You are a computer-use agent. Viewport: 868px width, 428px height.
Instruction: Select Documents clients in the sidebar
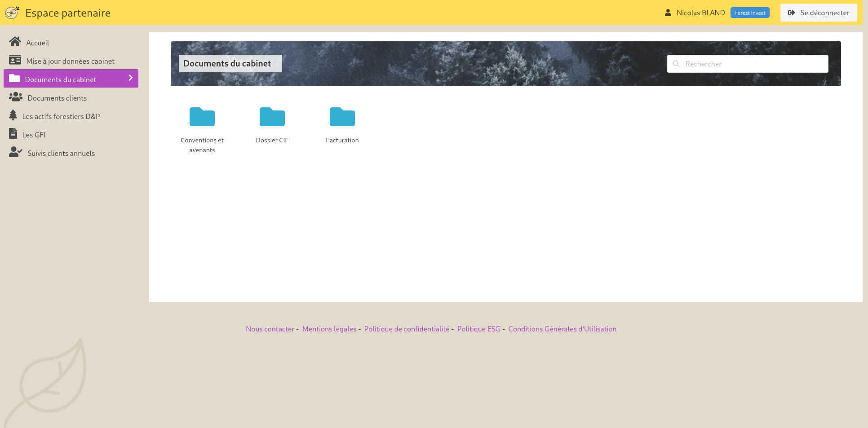pyautogui.click(x=57, y=98)
